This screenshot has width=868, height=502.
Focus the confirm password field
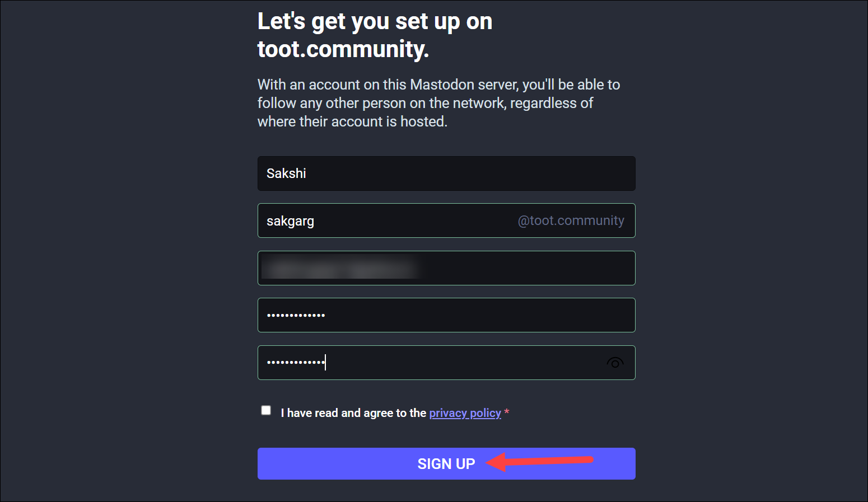click(446, 363)
